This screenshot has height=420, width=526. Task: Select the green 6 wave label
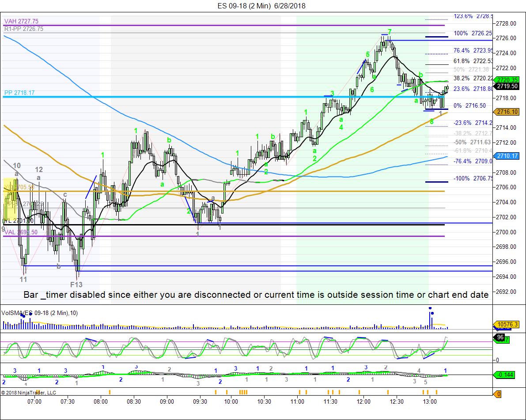click(x=372, y=90)
